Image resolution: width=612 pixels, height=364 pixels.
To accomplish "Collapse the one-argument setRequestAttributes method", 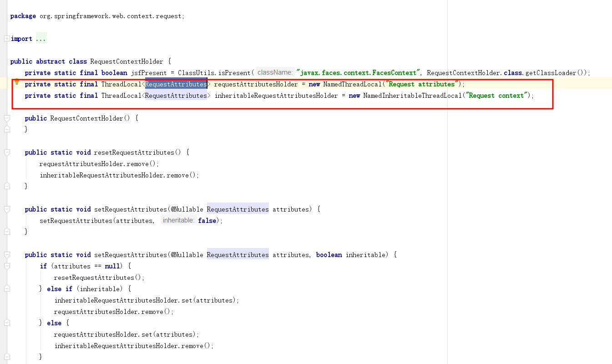I will (x=7, y=209).
